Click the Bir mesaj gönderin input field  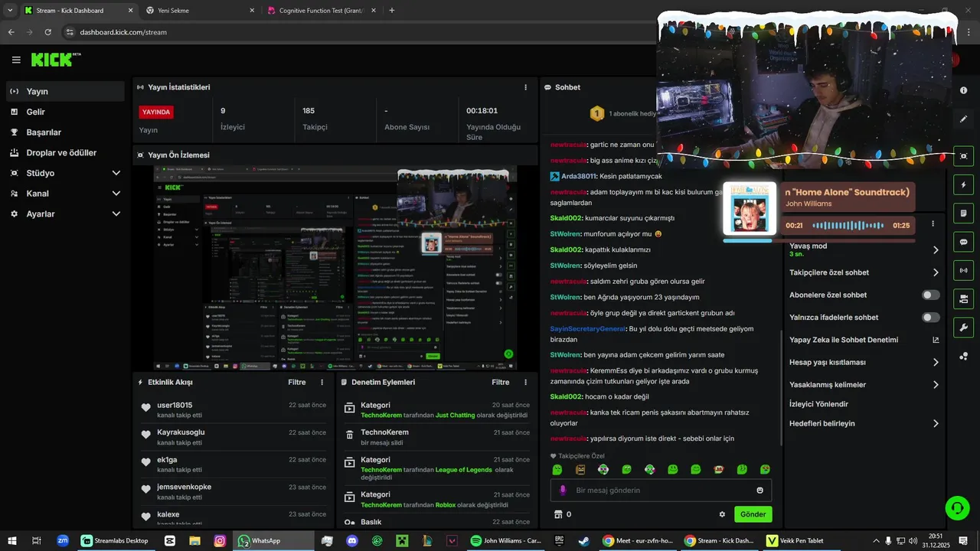pos(661,491)
